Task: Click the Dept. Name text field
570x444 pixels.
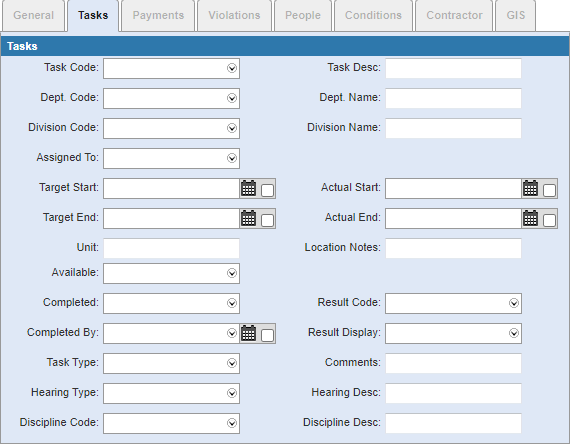Action: (453, 98)
